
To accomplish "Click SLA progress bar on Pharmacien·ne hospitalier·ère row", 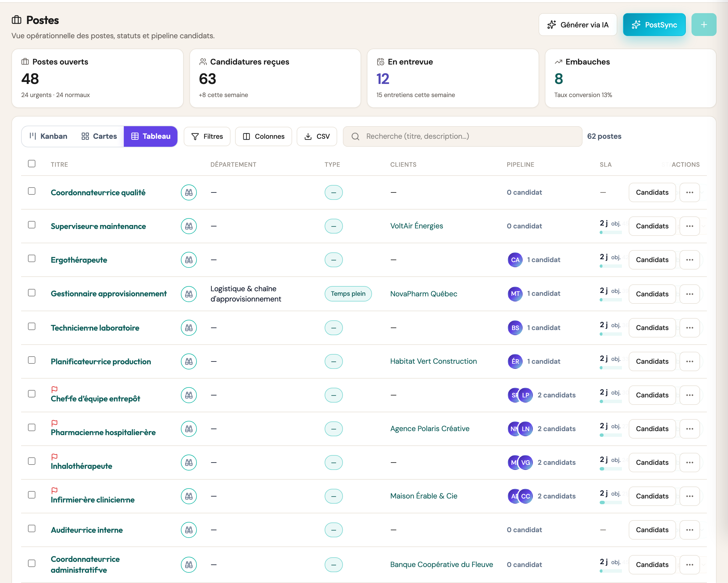I will pos(610,435).
